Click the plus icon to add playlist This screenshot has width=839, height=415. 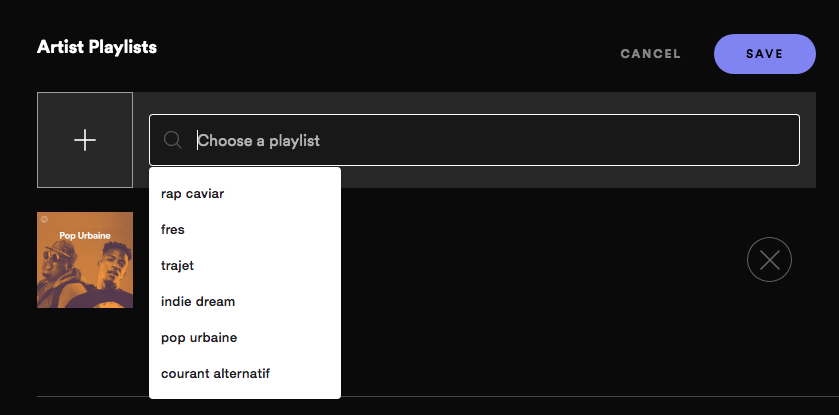coord(85,140)
